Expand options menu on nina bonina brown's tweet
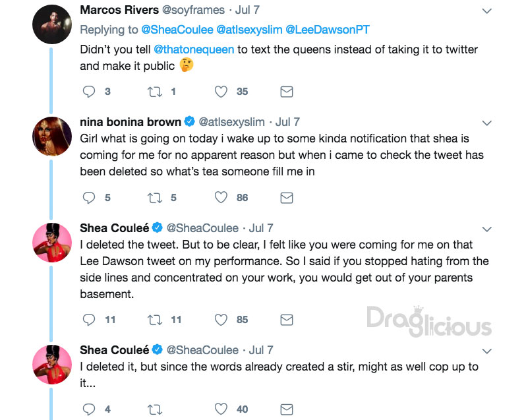This screenshot has width=526, height=420. click(x=486, y=123)
